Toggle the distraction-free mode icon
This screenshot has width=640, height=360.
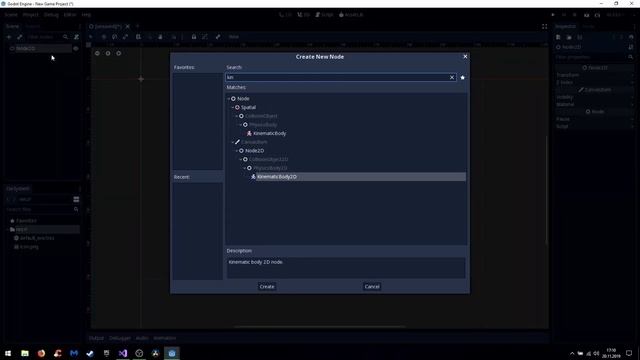pos(544,26)
